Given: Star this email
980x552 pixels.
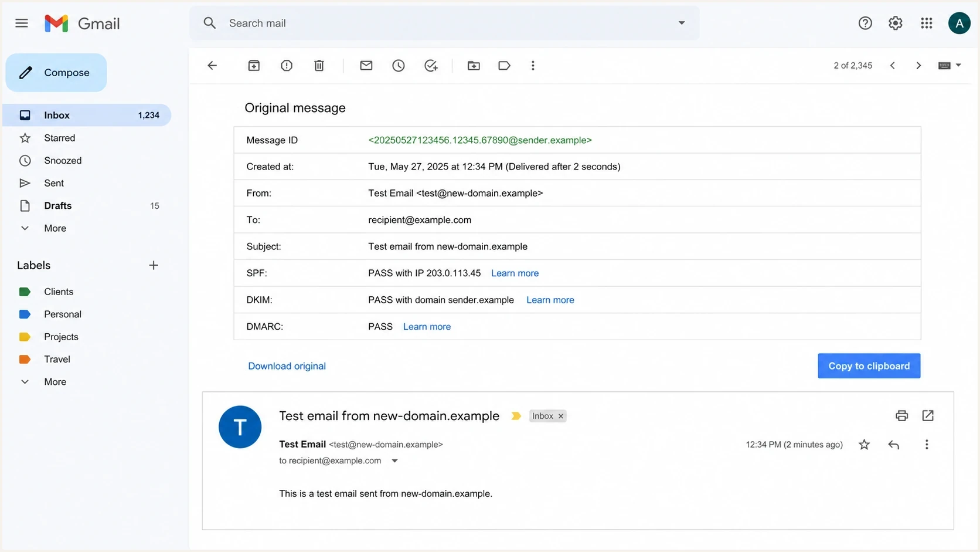Looking at the screenshot, I should click(x=864, y=445).
